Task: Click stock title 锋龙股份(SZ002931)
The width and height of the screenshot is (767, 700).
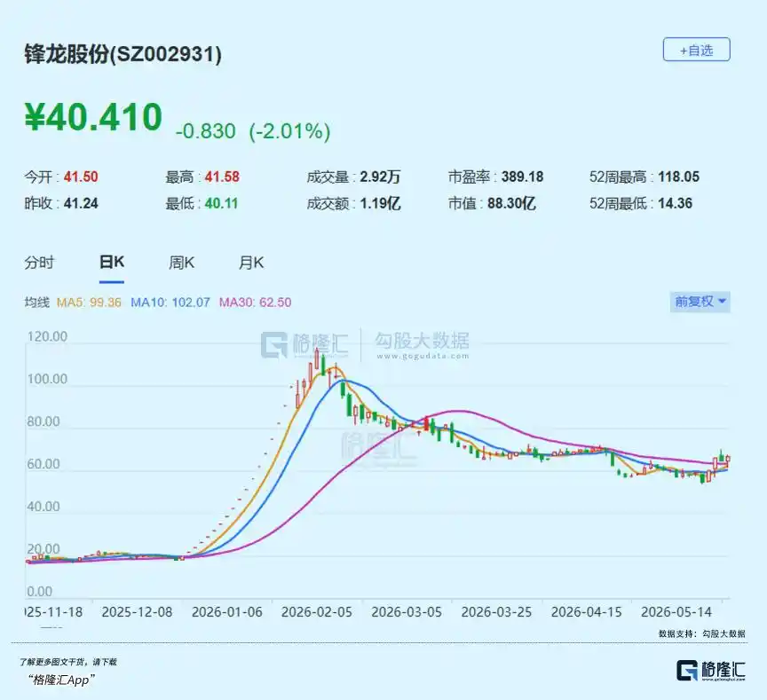Action: (x=123, y=54)
